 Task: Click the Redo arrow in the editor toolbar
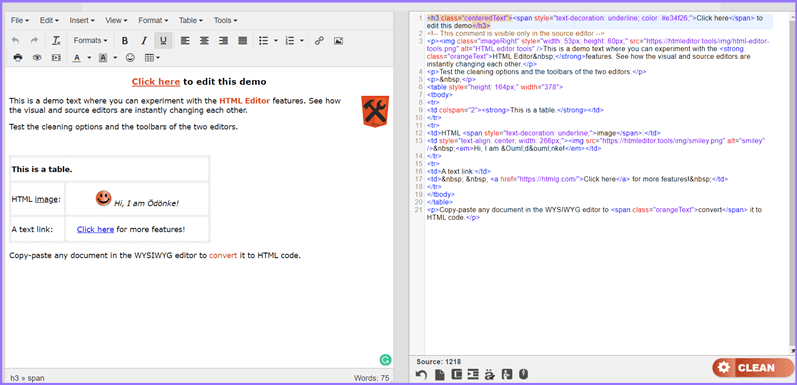tap(34, 41)
